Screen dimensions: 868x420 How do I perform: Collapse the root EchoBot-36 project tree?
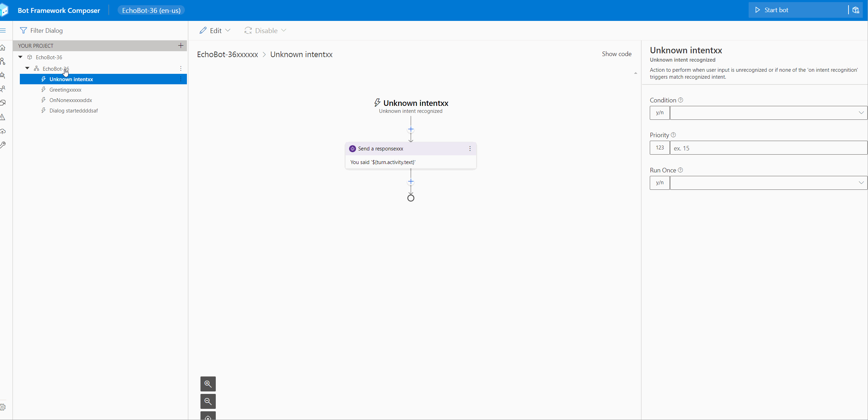coord(21,57)
